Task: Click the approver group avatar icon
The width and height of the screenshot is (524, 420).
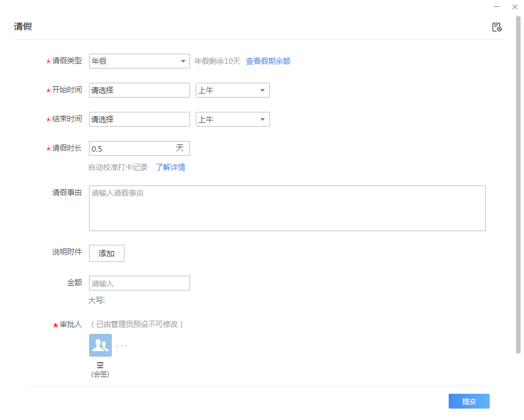Action: (100, 345)
